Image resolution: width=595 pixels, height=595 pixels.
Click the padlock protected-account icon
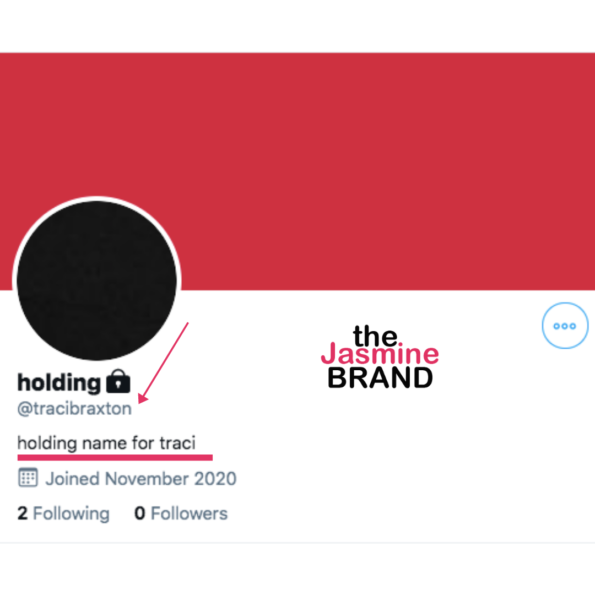[x=118, y=381]
